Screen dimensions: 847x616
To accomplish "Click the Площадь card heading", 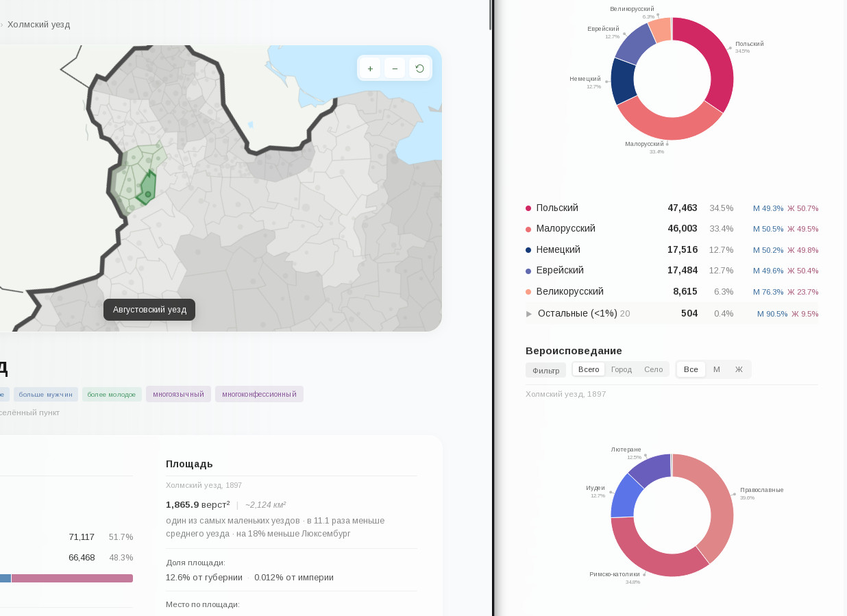I will (189, 464).
